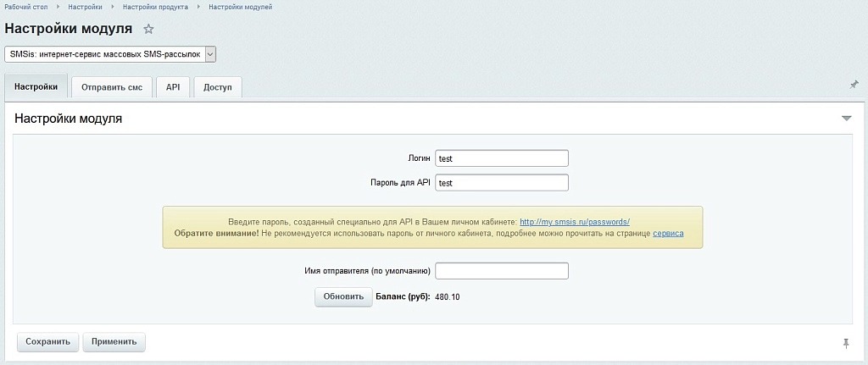Click the pin icon next to bottom buttons
The width and height of the screenshot is (868, 365).
846,344
